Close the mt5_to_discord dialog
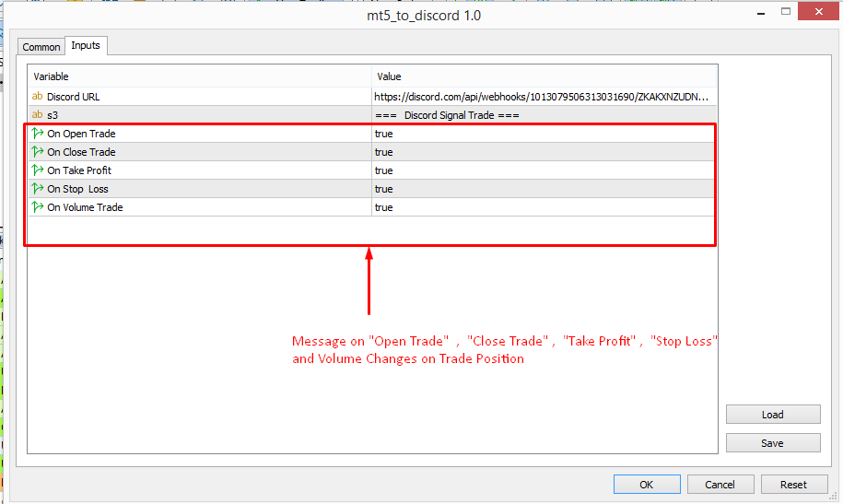843x504 pixels. tap(818, 11)
